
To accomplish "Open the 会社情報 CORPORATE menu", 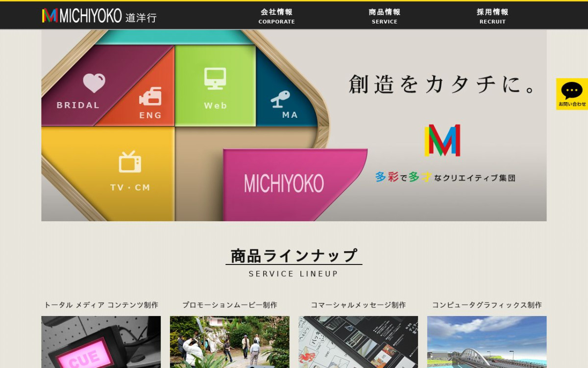I will 277,16.
